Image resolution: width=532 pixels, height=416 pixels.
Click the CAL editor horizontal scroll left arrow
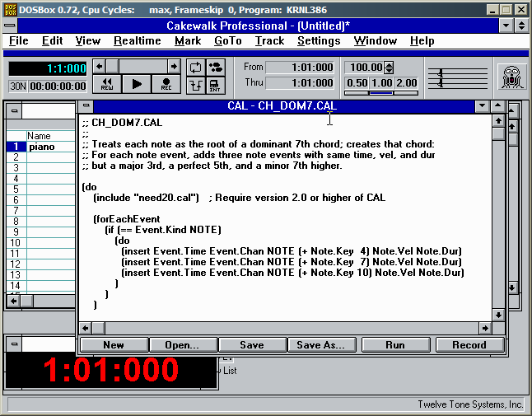point(86,328)
